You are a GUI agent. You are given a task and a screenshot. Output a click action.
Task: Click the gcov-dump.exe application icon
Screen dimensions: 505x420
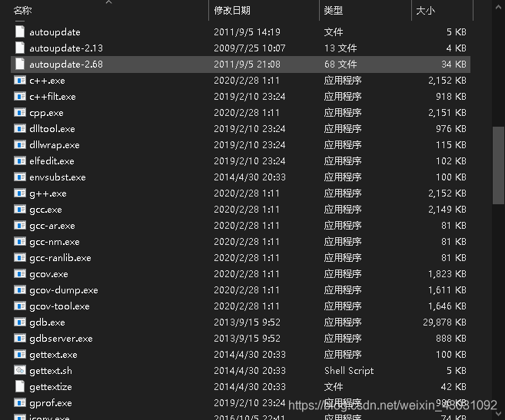[x=20, y=289]
